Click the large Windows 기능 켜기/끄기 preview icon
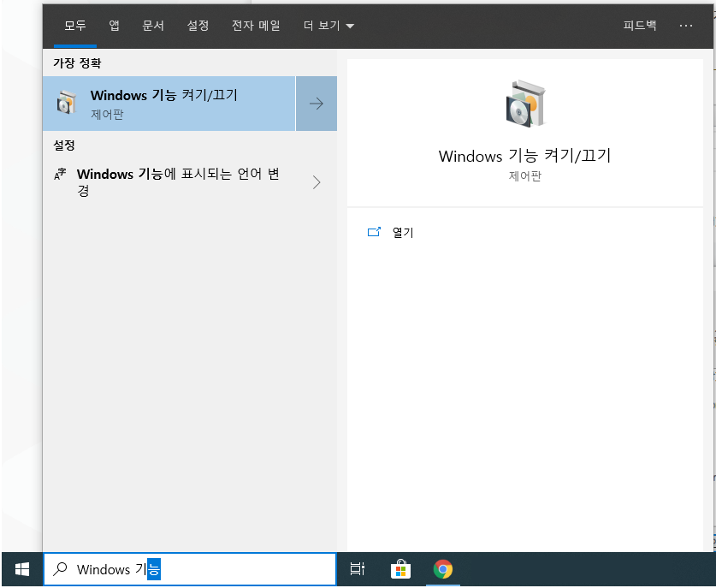Image resolution: width=716 pixels, height=588 pixels. pos(525,104)
